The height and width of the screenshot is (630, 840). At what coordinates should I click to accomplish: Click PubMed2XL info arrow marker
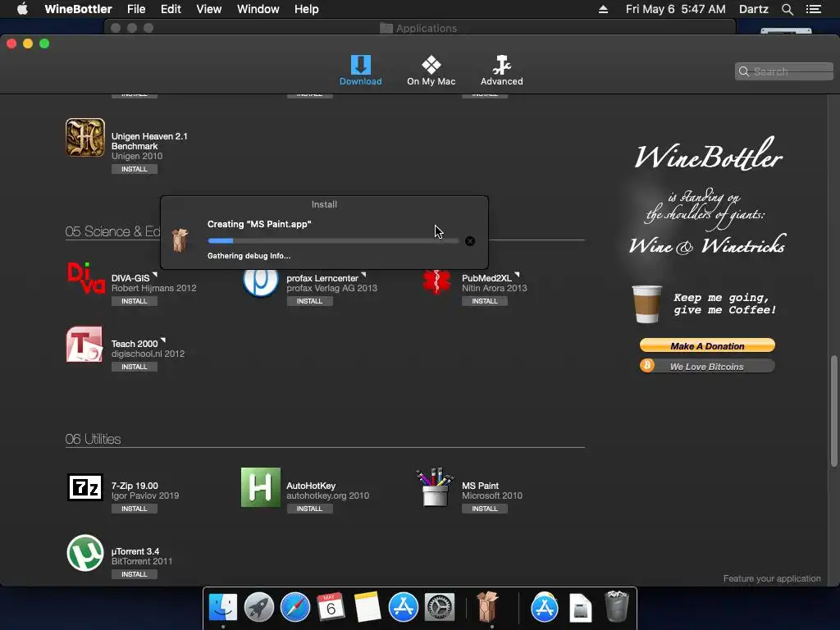517,274
